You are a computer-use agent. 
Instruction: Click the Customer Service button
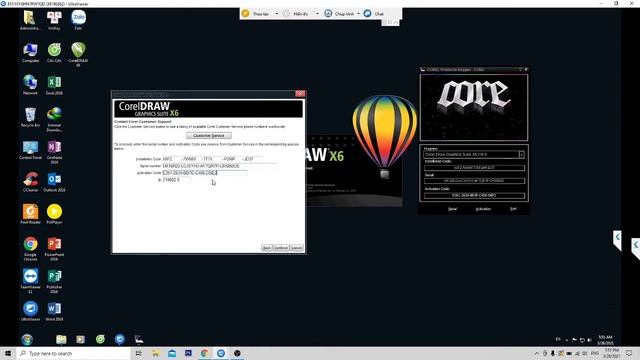tap(209, 135)
